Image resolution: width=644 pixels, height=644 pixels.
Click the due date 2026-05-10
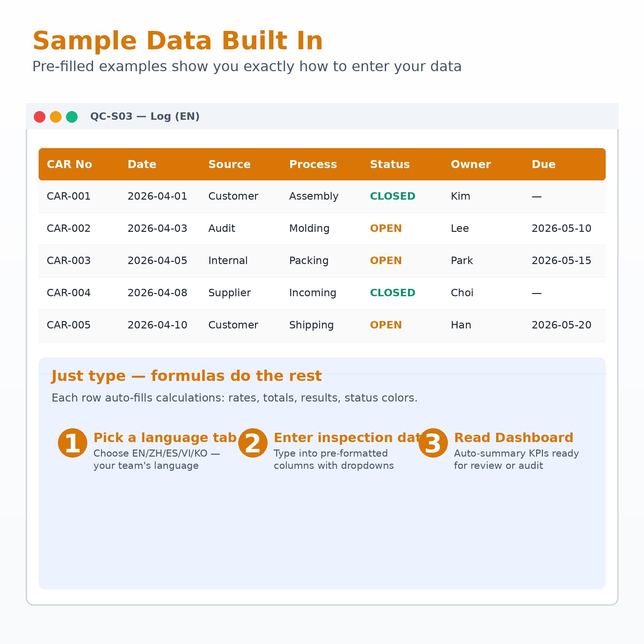[561, 228]
